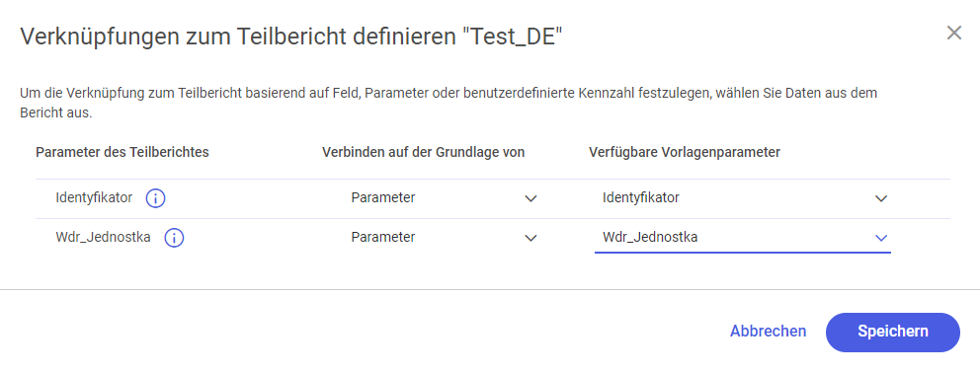Click the info icon beside Identyfikator

pyautogui.click(x=155, y=198)
